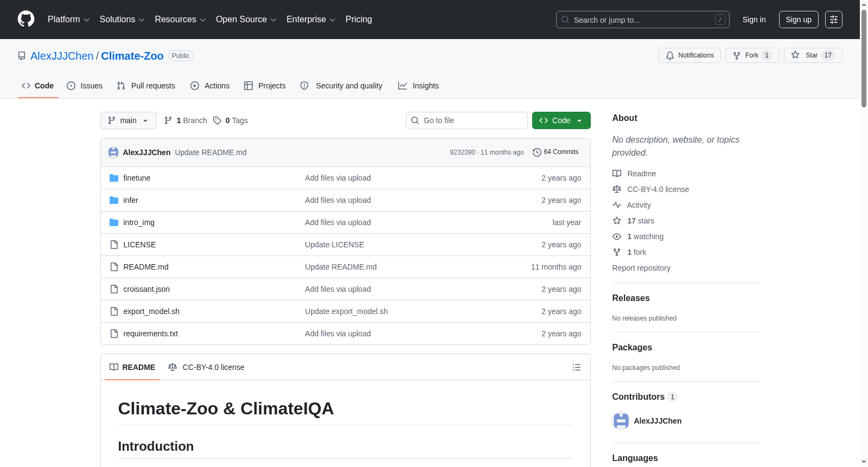The height and width of the screenshot is (467, 868).
Task: Expand the Resources menu
Action: pos(180,20)
